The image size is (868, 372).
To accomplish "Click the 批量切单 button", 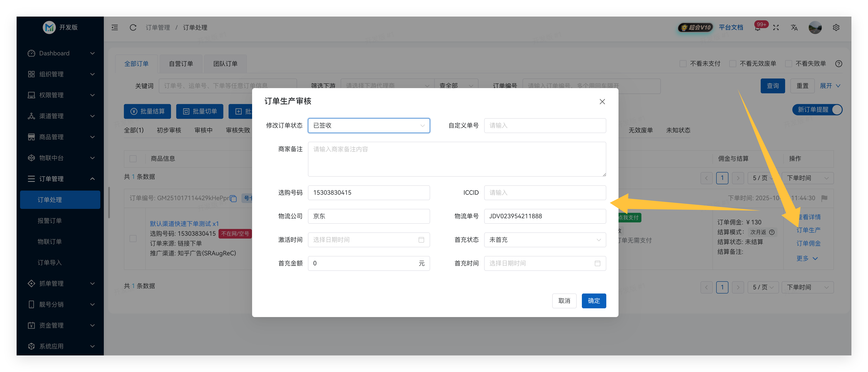I will 200,111.
